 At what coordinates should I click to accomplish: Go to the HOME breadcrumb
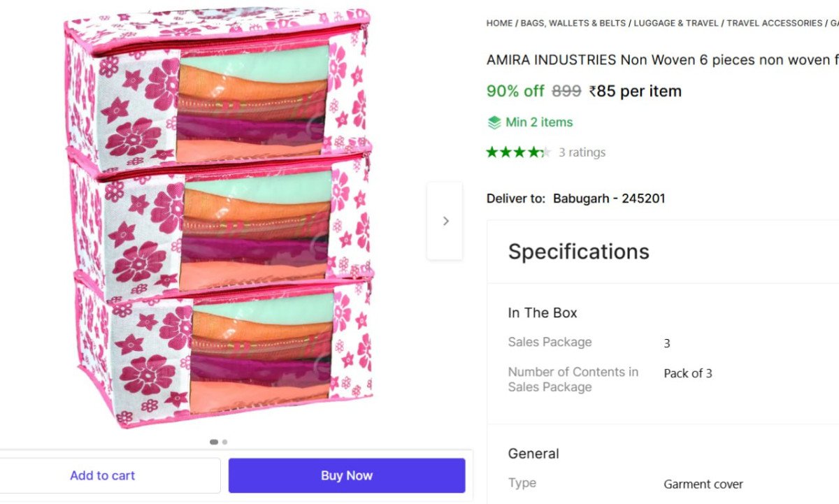pos(499,23)
